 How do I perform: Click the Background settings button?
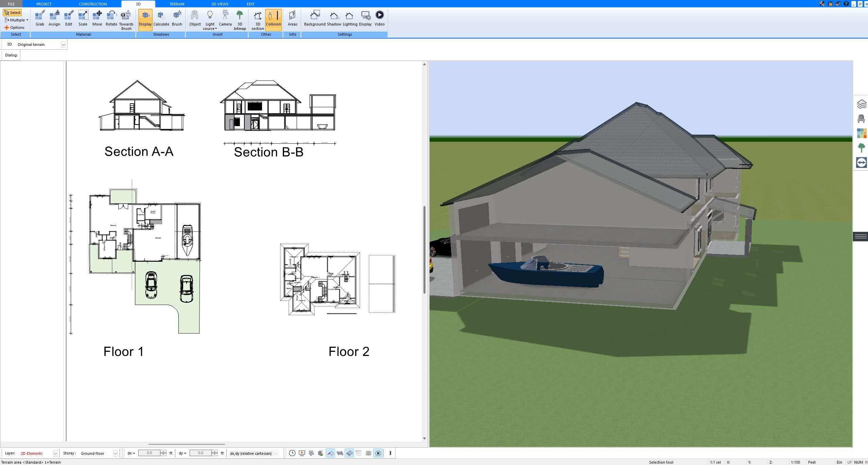[315, 18]
